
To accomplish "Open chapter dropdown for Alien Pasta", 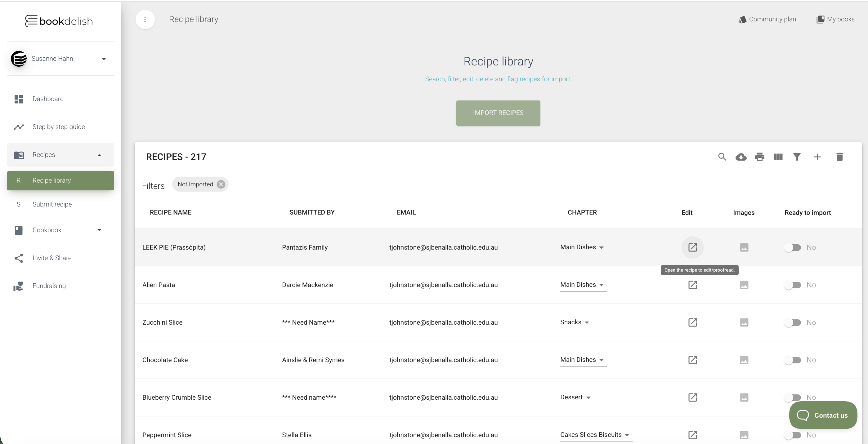I will click(x=583, y=285).
